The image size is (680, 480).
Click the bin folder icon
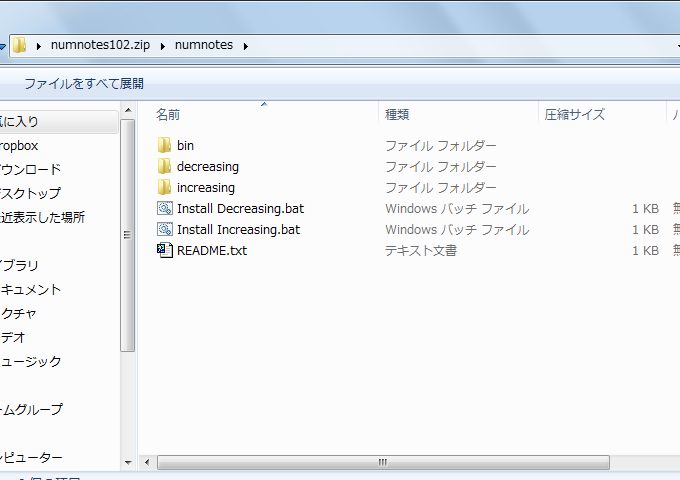(165, 145)
